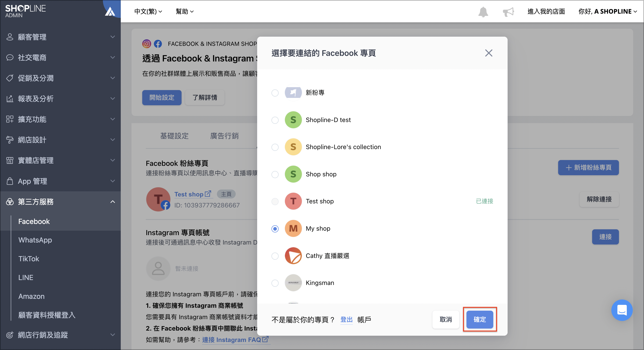Screen dimensions: 644x350
Task: Click the Facebook logo icon beside Instagram
Action: pyautogui.click(x=158, y=44)
